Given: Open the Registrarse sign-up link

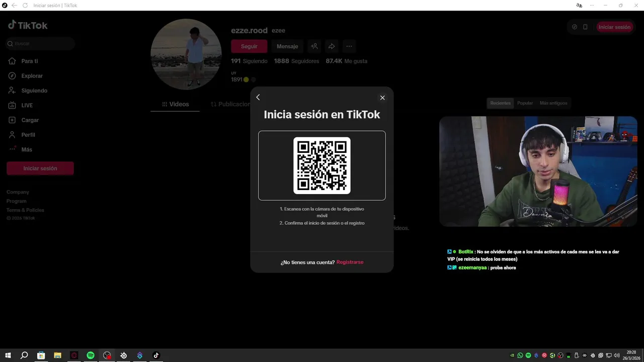Looking at the screenshot, I should (x=350, y=262).
